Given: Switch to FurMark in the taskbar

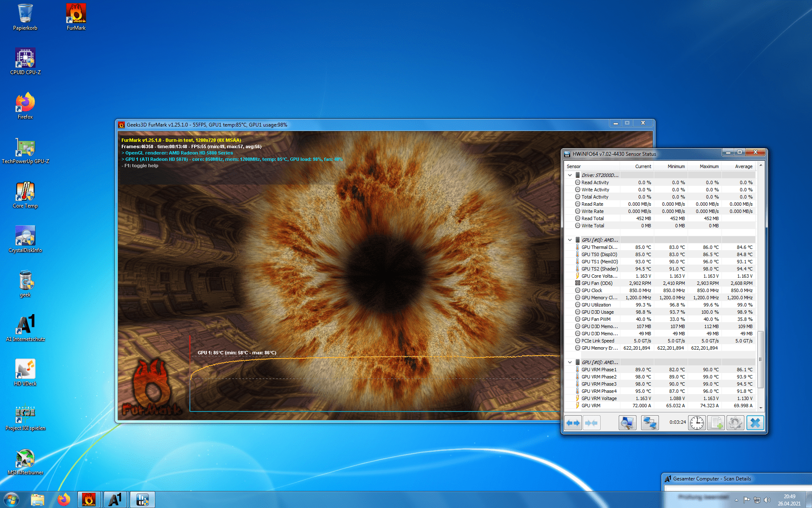Looking at the screenshot, I should (x=89, y=500).
